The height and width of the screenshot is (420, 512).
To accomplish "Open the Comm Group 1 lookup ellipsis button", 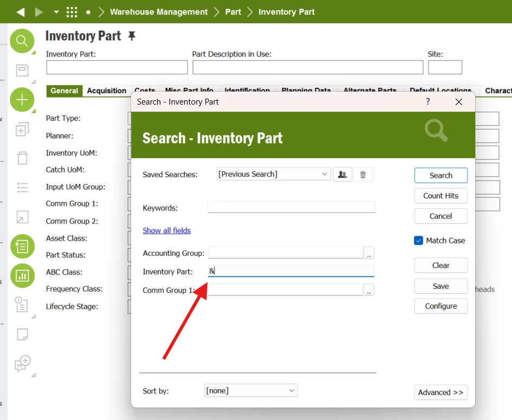I will pos(369,290).
